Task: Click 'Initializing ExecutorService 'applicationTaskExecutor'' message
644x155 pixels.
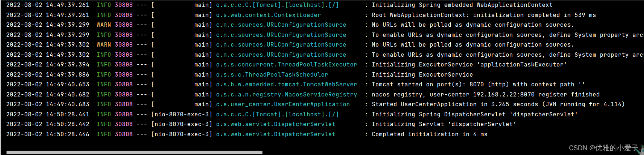Action: [x=469, y=65]
